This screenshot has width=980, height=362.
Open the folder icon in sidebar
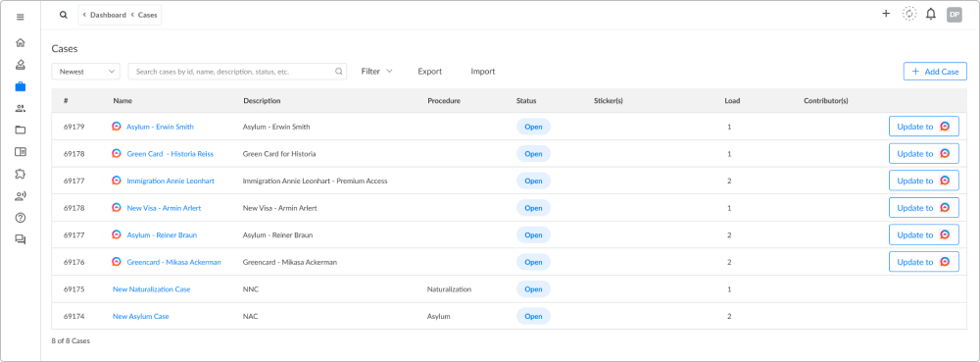tap(20, 130)
